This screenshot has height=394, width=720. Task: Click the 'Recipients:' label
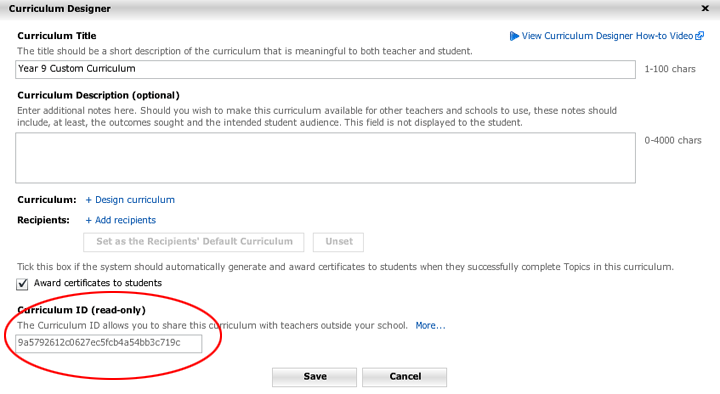tap(43, 220)
